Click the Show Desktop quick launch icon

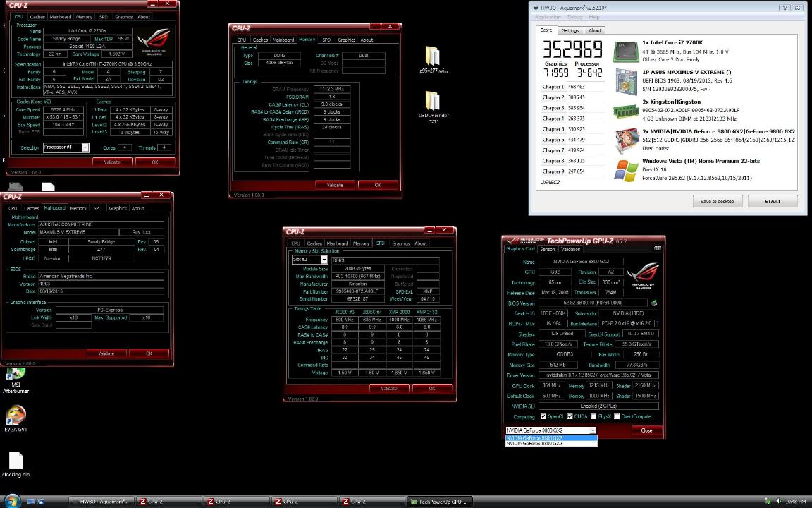point(30,501)
